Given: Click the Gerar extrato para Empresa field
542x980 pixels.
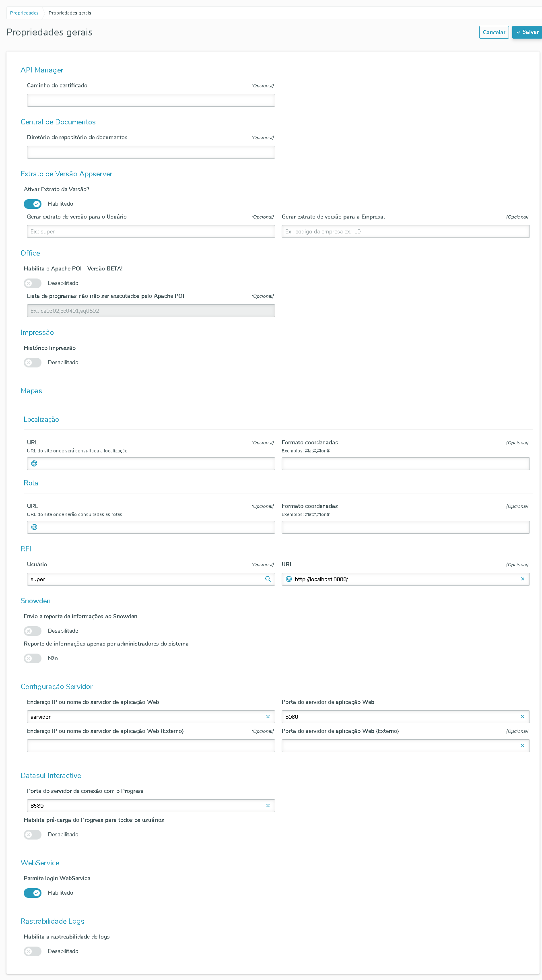Looking at the screenshot, I should pos(406,231).
